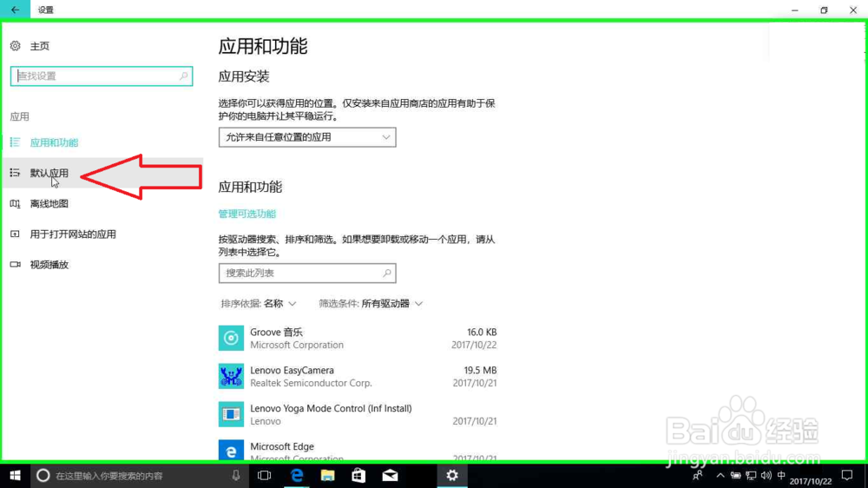Open the Action Center notification icon

tap(847, 475)
